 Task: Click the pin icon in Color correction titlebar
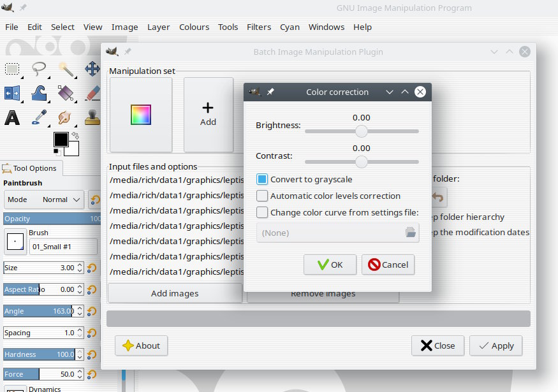pos(270,92)
